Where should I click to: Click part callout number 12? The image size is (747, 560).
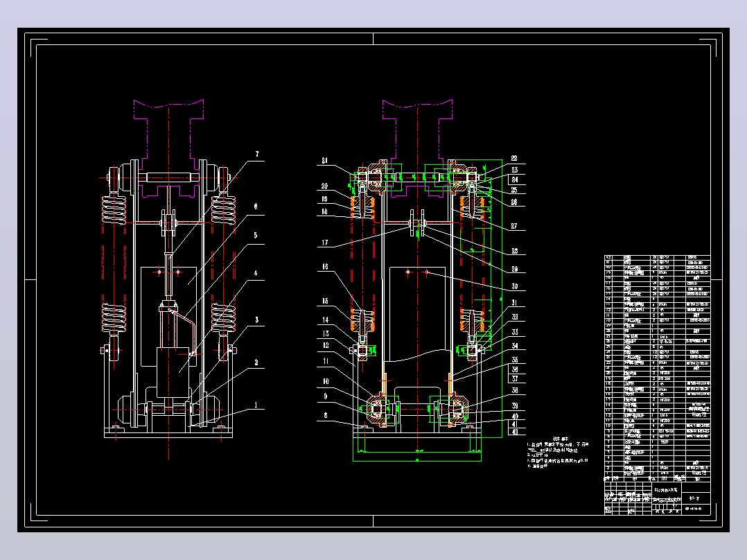click(x=326, y=345)
